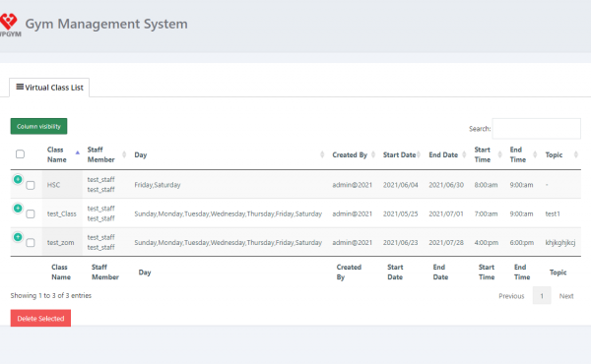
Task: Sort by Topic column header
Action: [561, 154]
